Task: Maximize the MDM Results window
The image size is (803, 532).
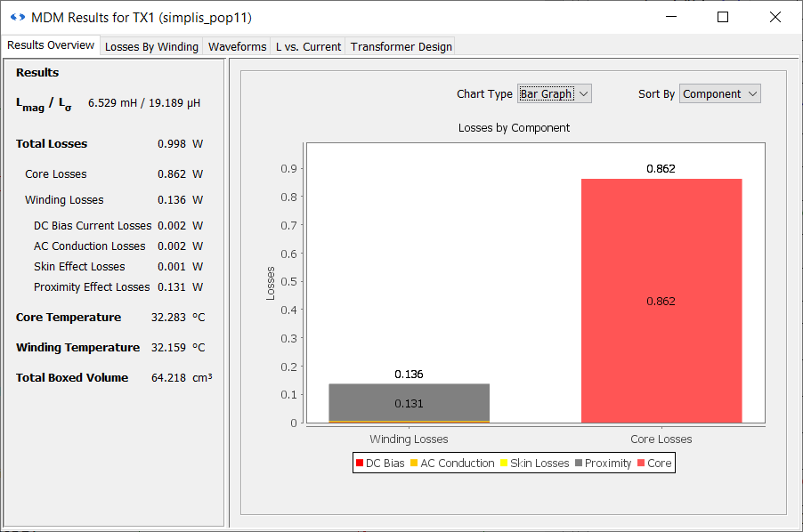Action: click(723, 17)
